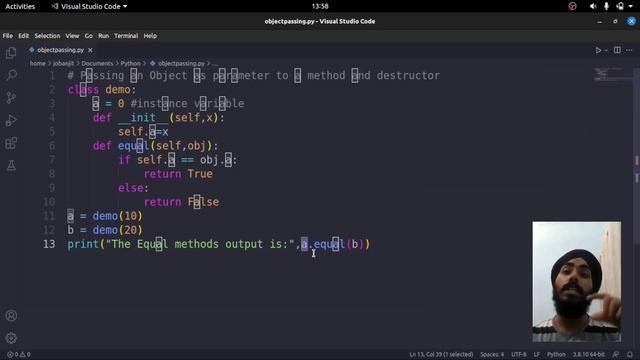This screenshot has width=640, height=360.
Task: Select language mode Python in status bar
Action: tap(556, 354)
